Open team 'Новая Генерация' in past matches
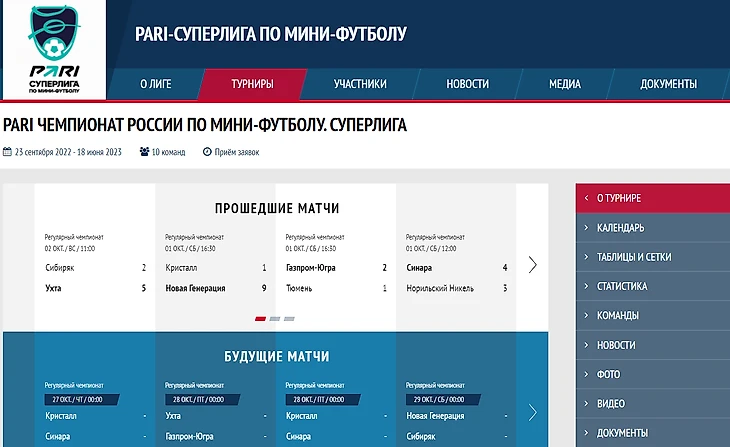The image size is (730, 447). 195,288
